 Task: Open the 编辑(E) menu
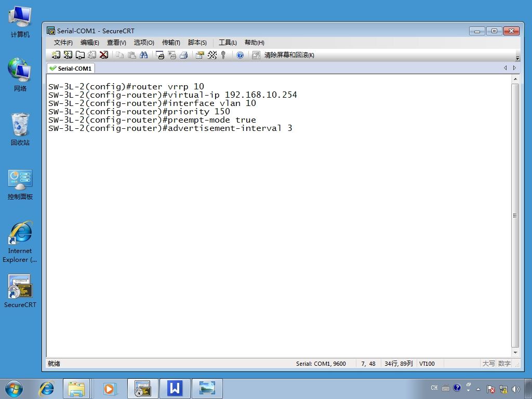pyautogui.click(x=89, y=43)
